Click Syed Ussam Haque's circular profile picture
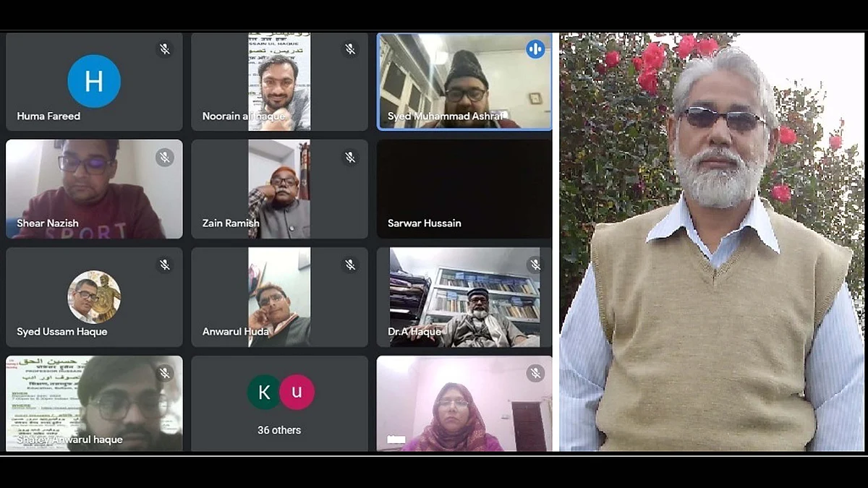The image size is (868, 488). pyautogui.click(x=94, y=296)
